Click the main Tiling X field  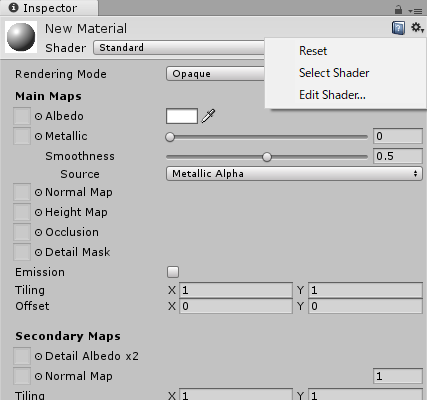tap(236, 290)
